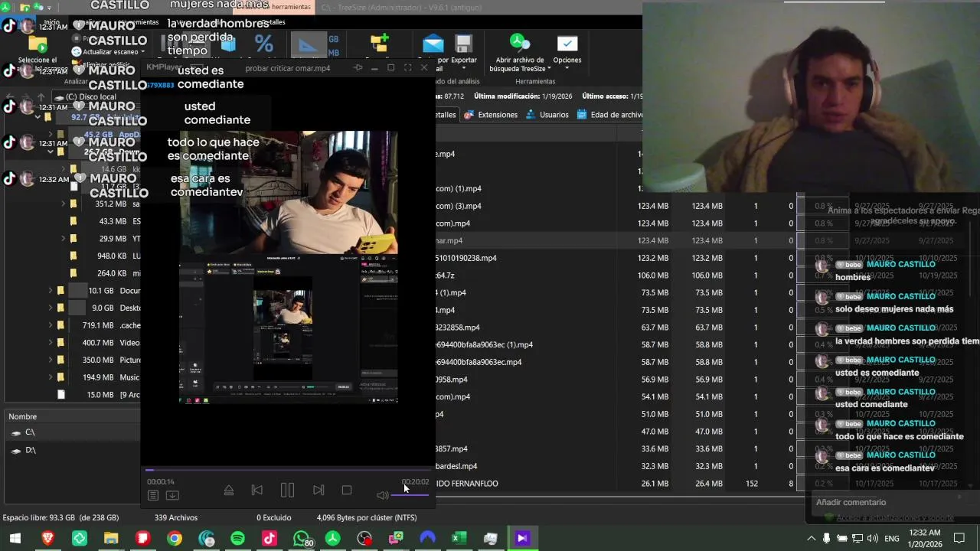
Task: Click the folder-plus icon in TreeSize ribbon
Action: [x=379, y=44]
